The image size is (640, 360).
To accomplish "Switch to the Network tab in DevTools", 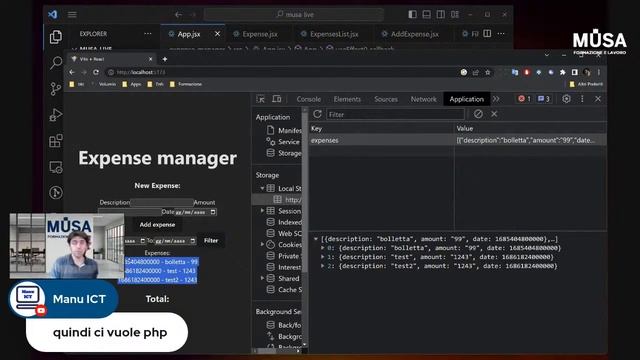I will [x=423, y=99].
